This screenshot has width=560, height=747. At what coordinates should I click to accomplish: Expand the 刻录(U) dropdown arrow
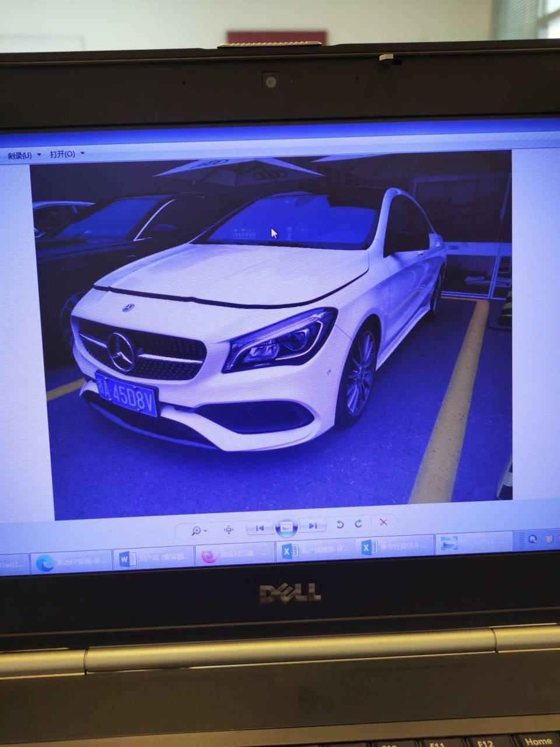click(39, 155)
